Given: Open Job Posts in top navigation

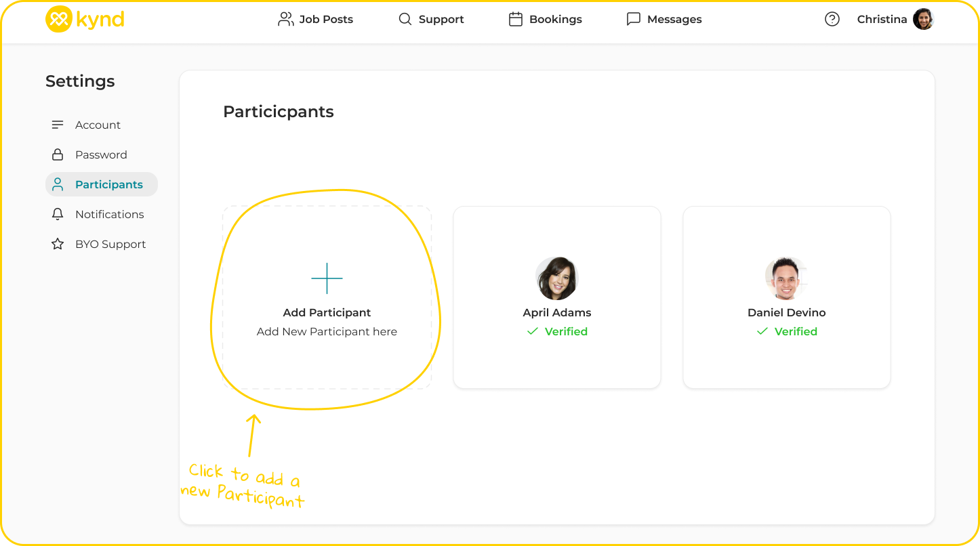Looking at the screenshot, I should 316,20.
